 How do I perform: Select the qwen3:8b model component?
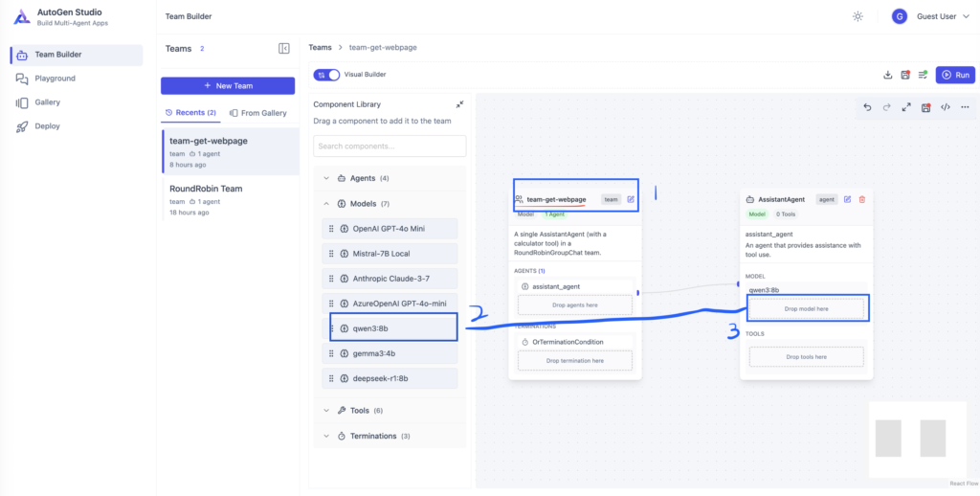(x=390, y=328)
